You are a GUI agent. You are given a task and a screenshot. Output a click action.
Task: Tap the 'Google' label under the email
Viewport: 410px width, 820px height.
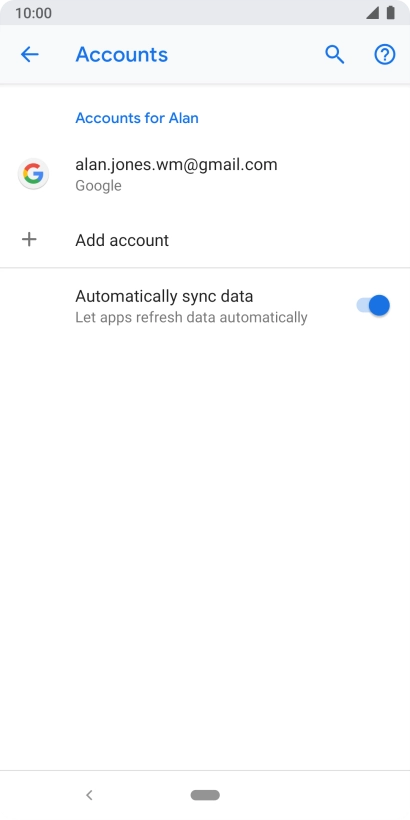(x=98, y=186)
